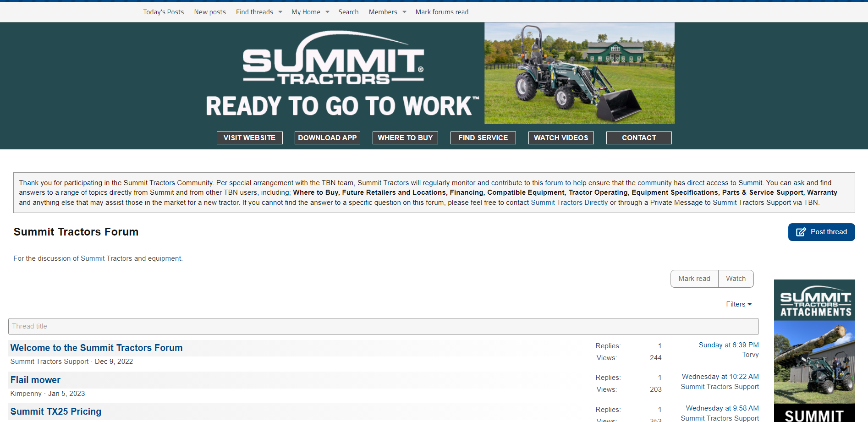Open Welcome to the Summit Tractors Forum thread
This screenshot has height=422, width=868.
pos(96,348)
